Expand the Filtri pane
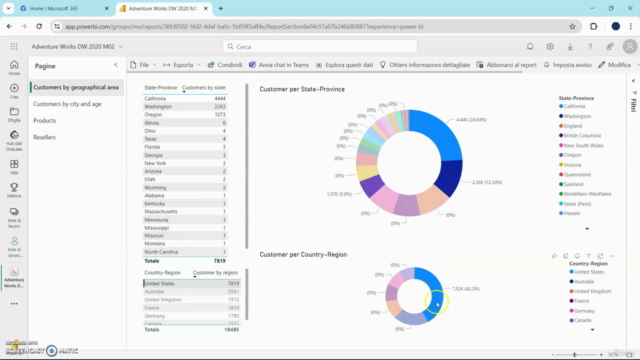640x360 pixels. pyautogui.click(x=633, y=81)
